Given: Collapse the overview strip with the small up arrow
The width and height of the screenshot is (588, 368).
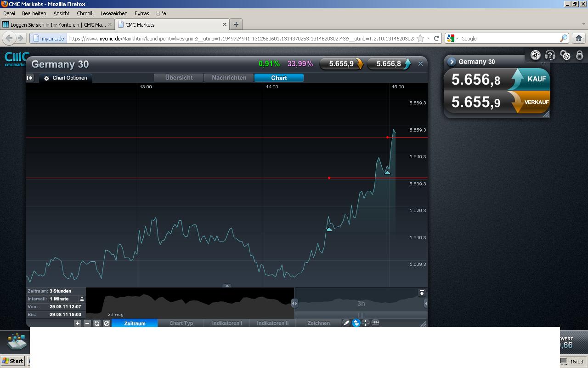Looking at the screenshot, I should click(227, 286).
